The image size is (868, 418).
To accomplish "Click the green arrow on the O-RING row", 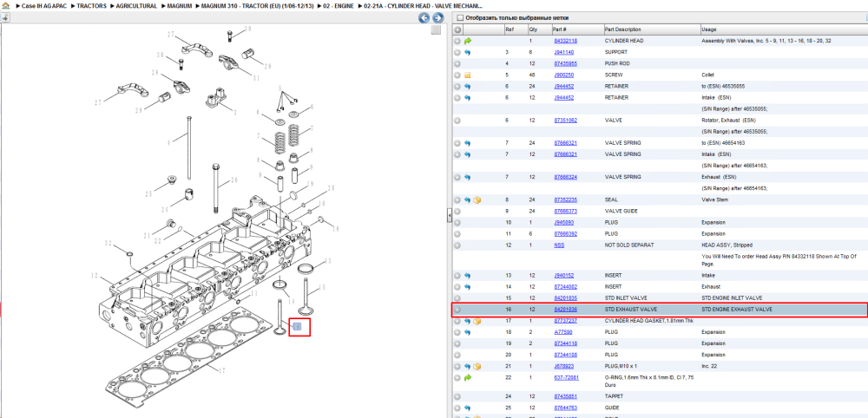I will pyautogui.click(x=468, y=377).
